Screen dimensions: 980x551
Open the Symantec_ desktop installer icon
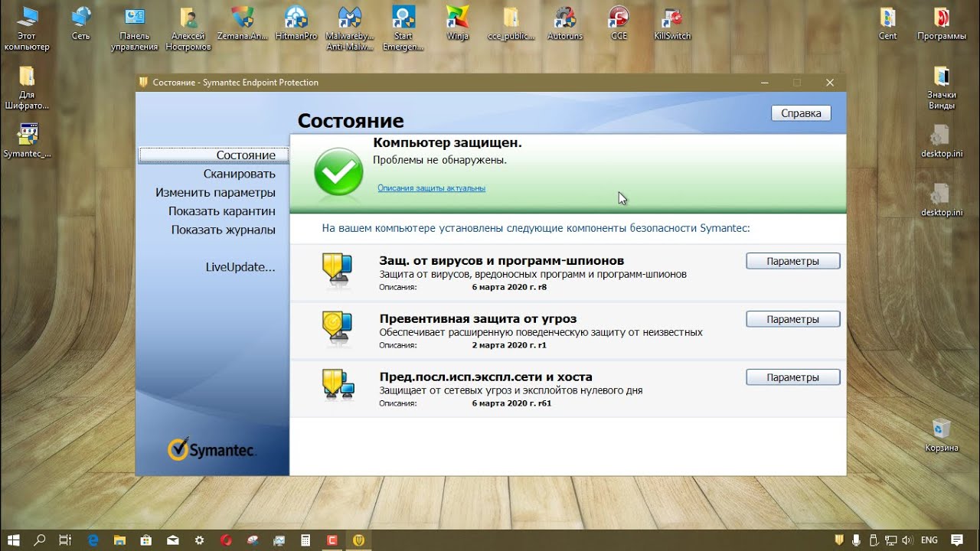[x=28, y=140]
